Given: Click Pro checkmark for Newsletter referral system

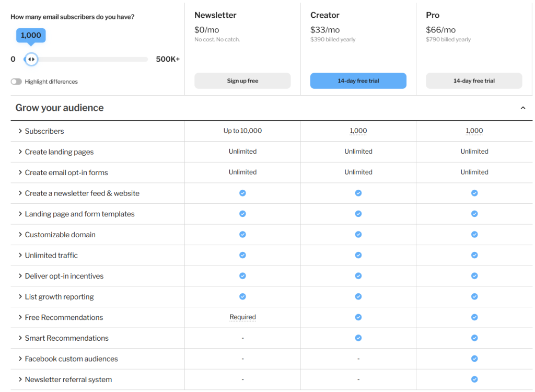Looking at the screenshot, I should [474, 379].
